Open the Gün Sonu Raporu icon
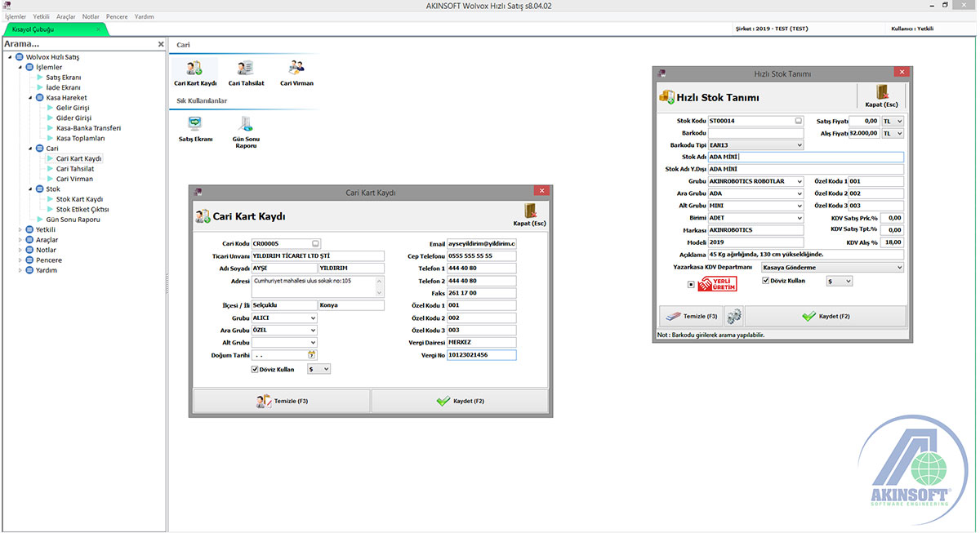The height and width of the screenshot is (533, 980). (x=246, y=126)
